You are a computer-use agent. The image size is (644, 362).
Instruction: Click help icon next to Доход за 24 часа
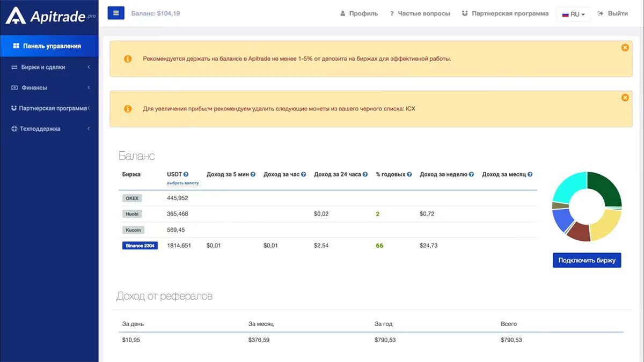[x=365, y=174]
